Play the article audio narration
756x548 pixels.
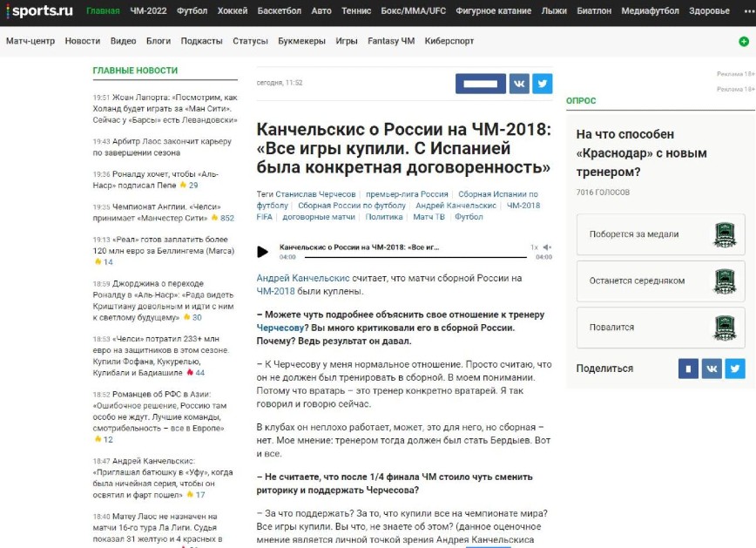point(263,252)
